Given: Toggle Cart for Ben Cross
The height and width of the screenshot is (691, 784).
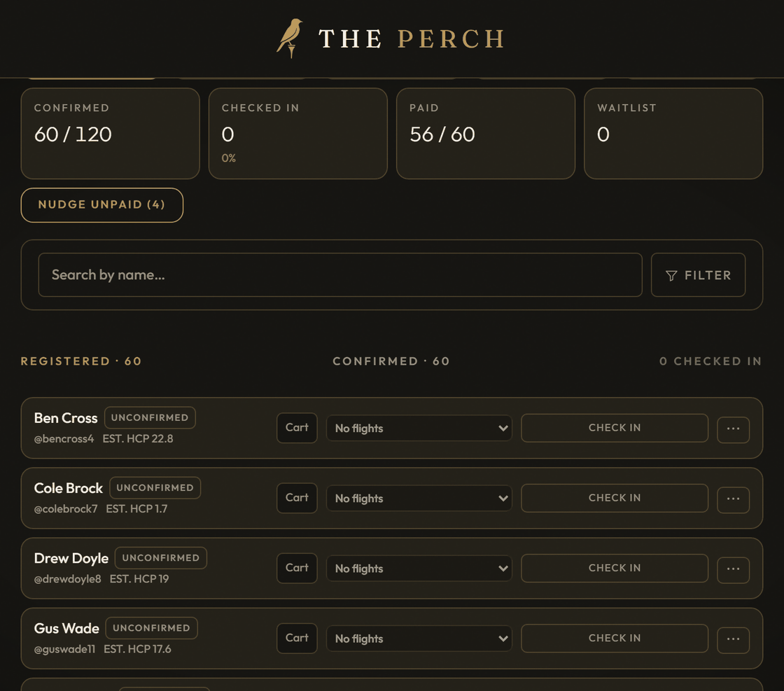Looking at the screenshot, I should (x=297, y=428).
